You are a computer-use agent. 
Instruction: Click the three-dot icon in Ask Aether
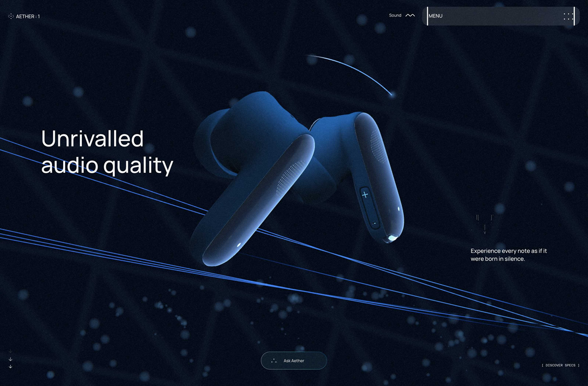[274, 361]
